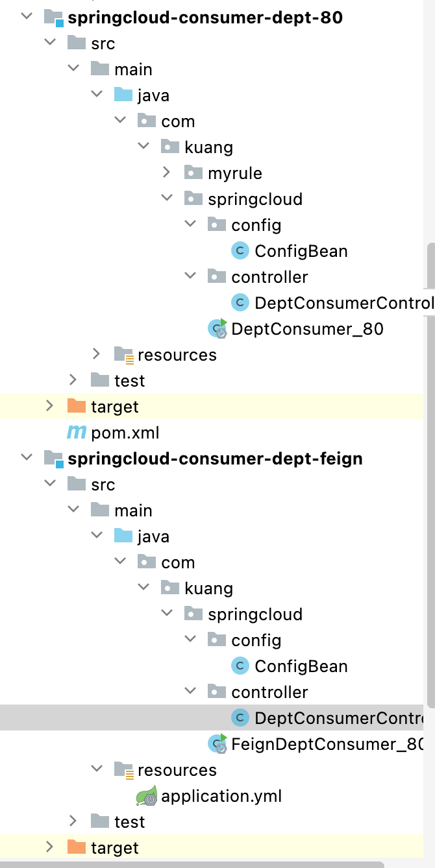Expand the collapsed resources folder in dept-80

[96, 354]
